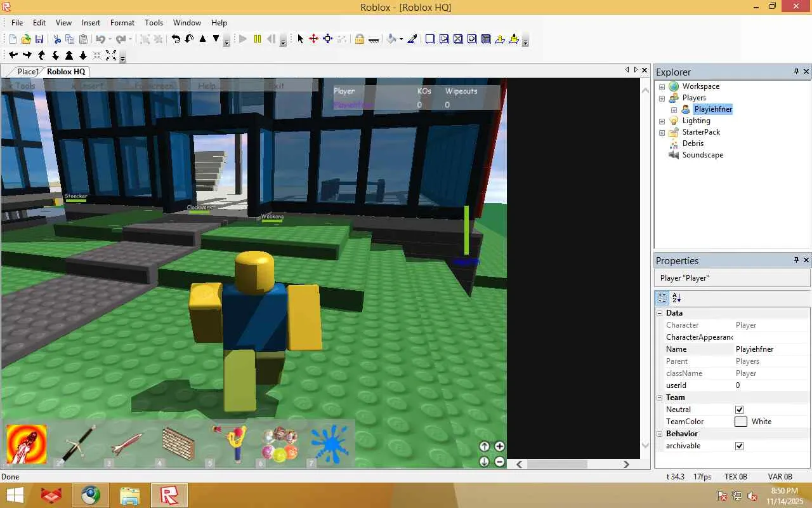This screenshot has height=508, width=812.
Task: Open the File menu
Action: pos(17,23)
